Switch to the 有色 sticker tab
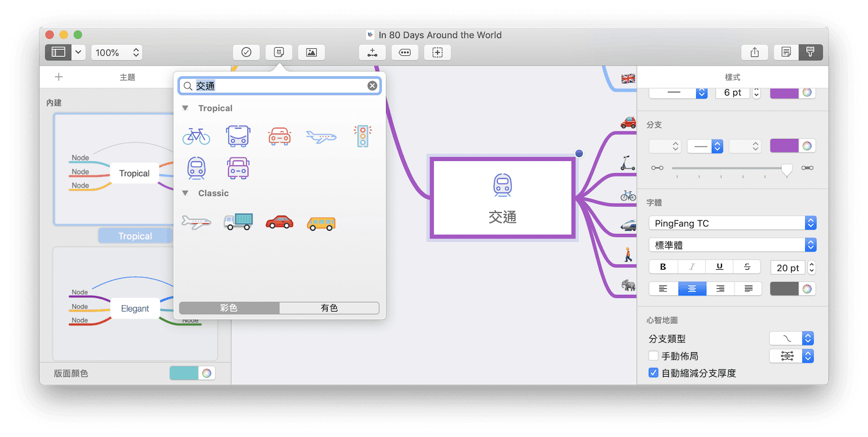 [x=329, y=308]
